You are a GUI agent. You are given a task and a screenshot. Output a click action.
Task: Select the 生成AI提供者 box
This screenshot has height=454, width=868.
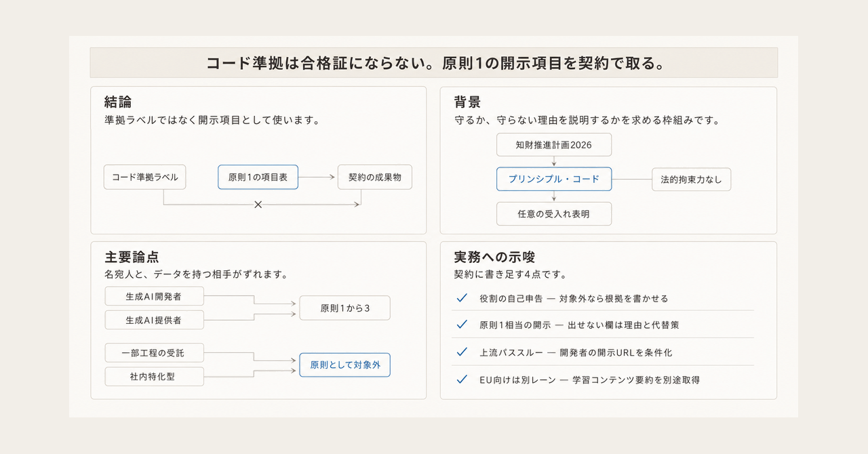coord(154,320)
